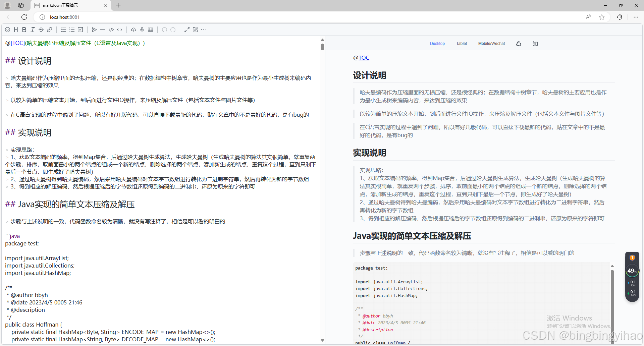
Task: View site information icon
Action: [42, 17]
